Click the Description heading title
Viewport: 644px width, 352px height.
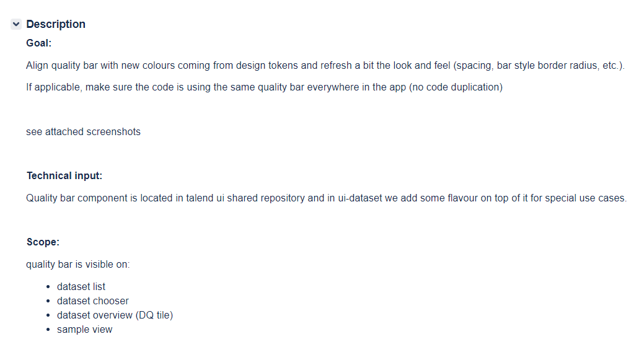click(x=56, y=24)
